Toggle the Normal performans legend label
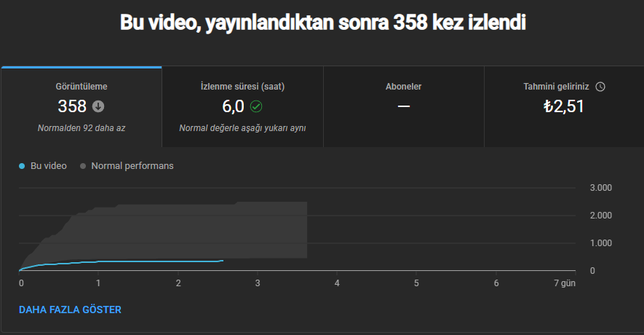Screen dimensions: 644x335 coord(132,165)
